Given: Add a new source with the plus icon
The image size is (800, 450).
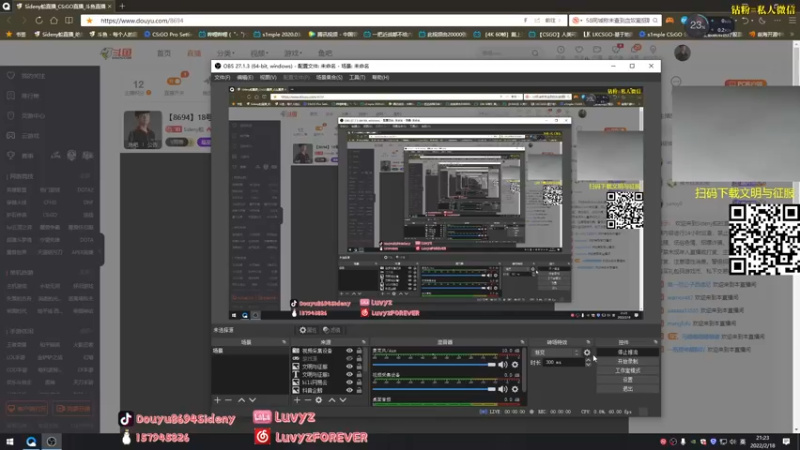Looking at the screenshot, I should pyautogui.click(x=297, y=400).
